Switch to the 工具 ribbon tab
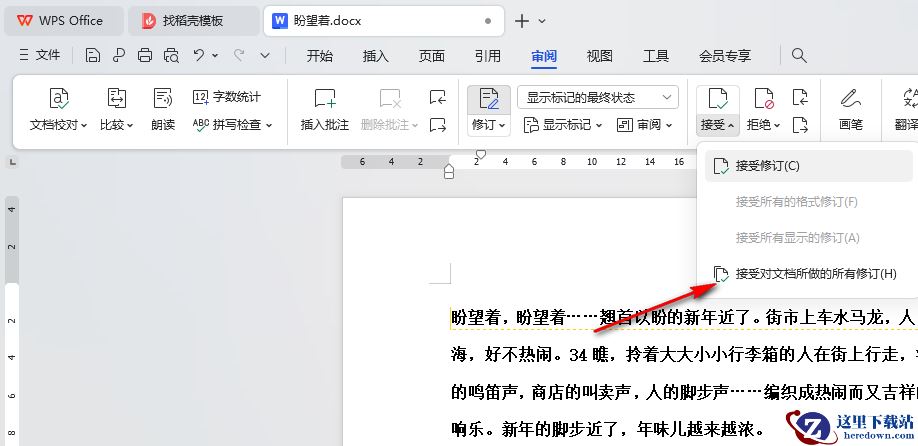Screen dimensions: 918x446 click(656, 56)
